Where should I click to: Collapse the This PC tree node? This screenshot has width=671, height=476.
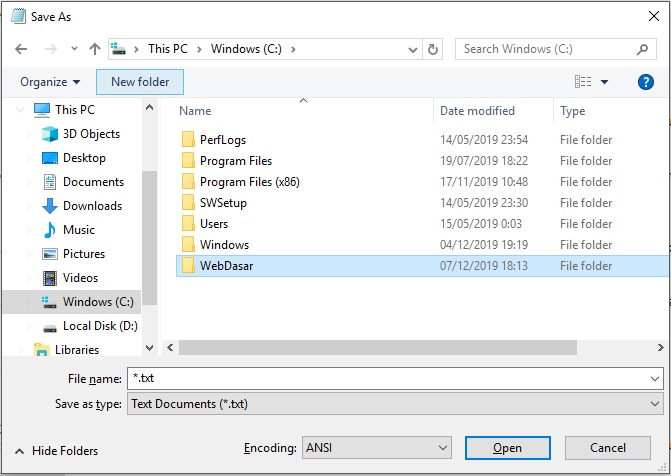coord(20,110)
